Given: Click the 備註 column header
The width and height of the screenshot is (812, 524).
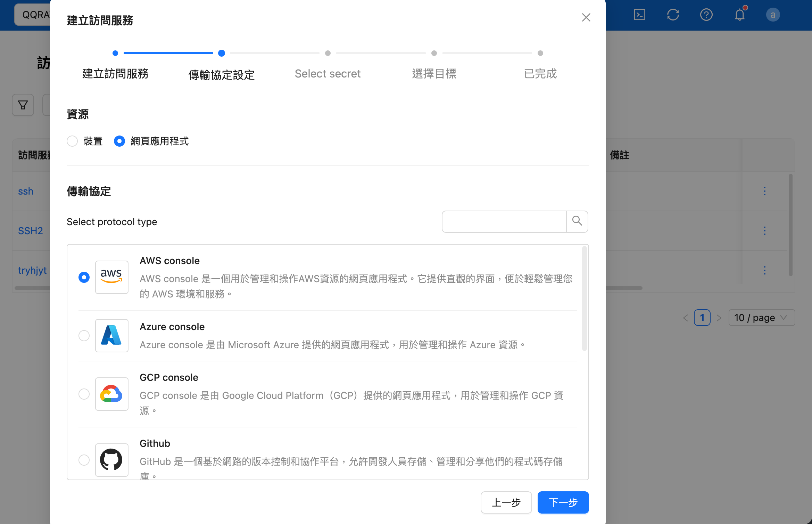Looking at the screenshot, I should [620, 155].
